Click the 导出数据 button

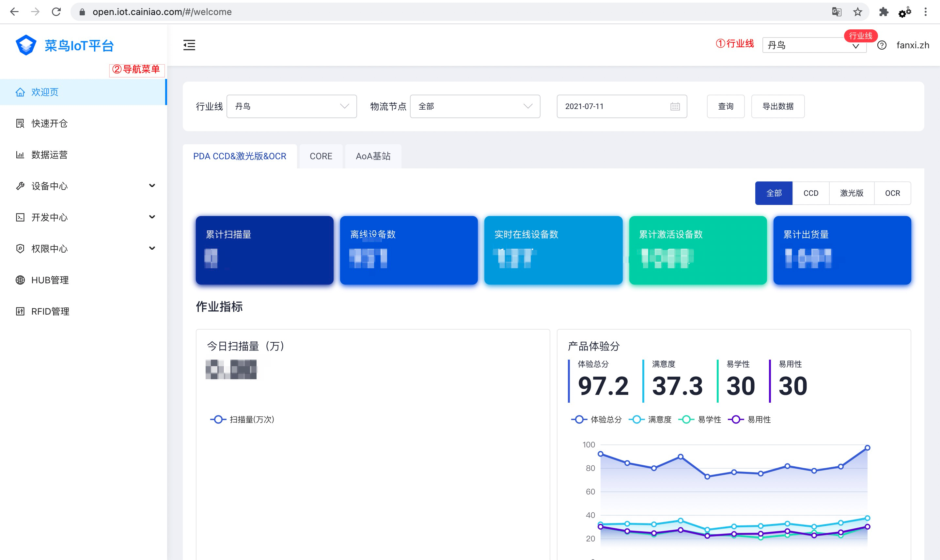coord(777,106)
